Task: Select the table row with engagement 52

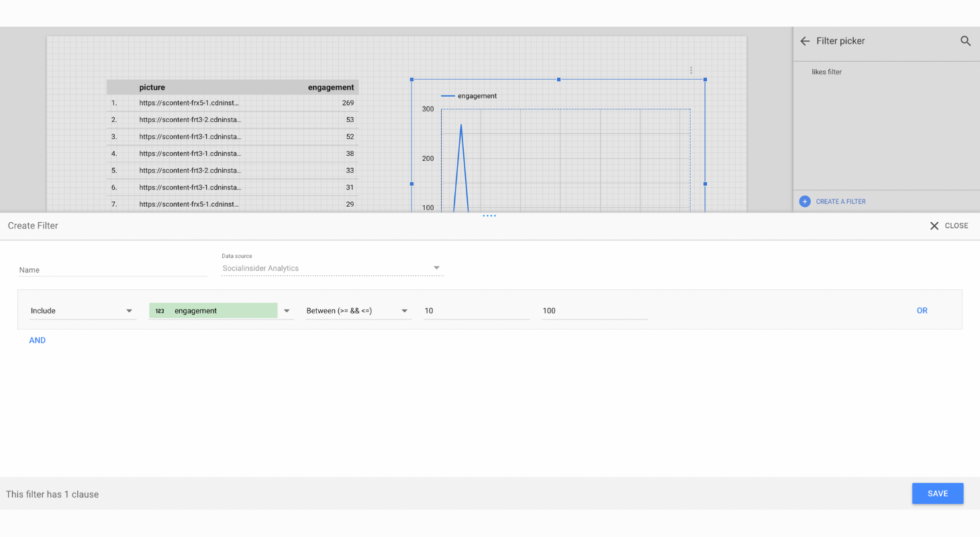Action: [x=232, y=137]
